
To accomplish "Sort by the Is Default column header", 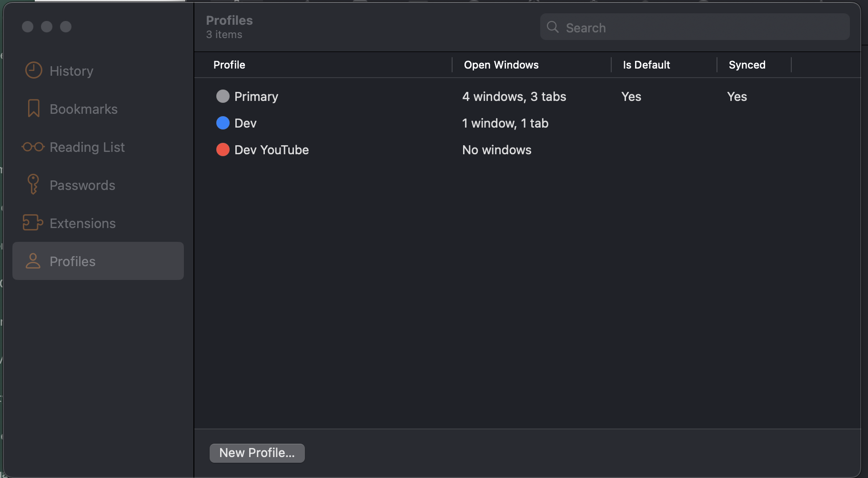I will point(646,65).
